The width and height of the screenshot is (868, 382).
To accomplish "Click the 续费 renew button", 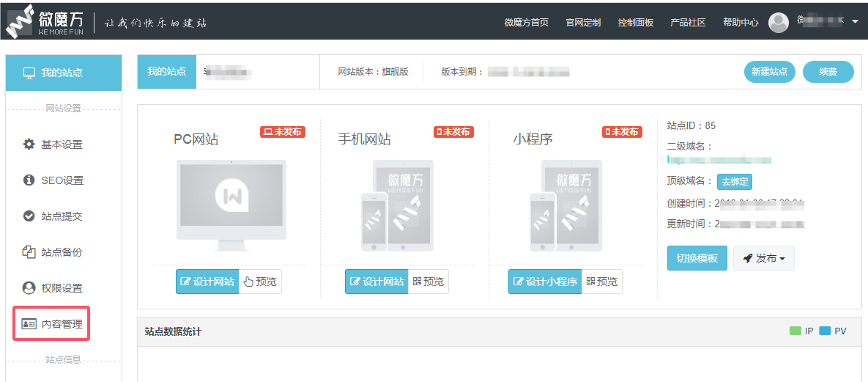I will pos(828,72).
